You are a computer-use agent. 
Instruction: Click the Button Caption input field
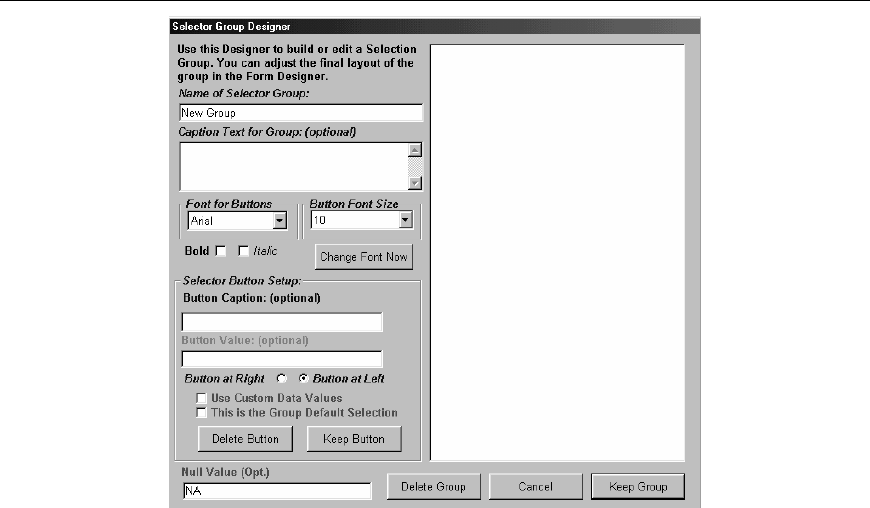282,322
